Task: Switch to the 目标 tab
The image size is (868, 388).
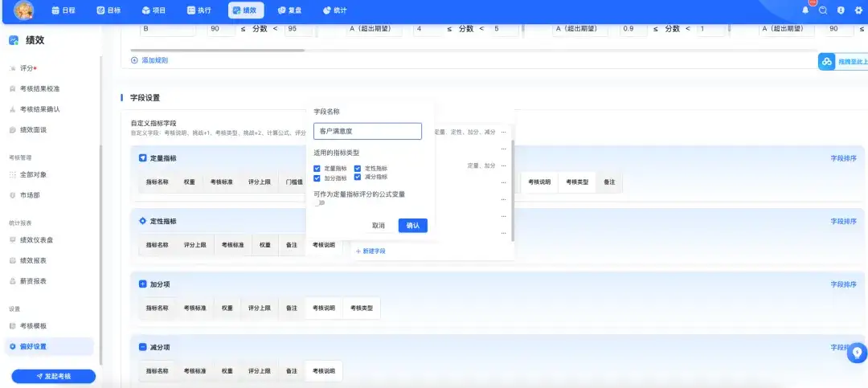Action: pos(108,10)
